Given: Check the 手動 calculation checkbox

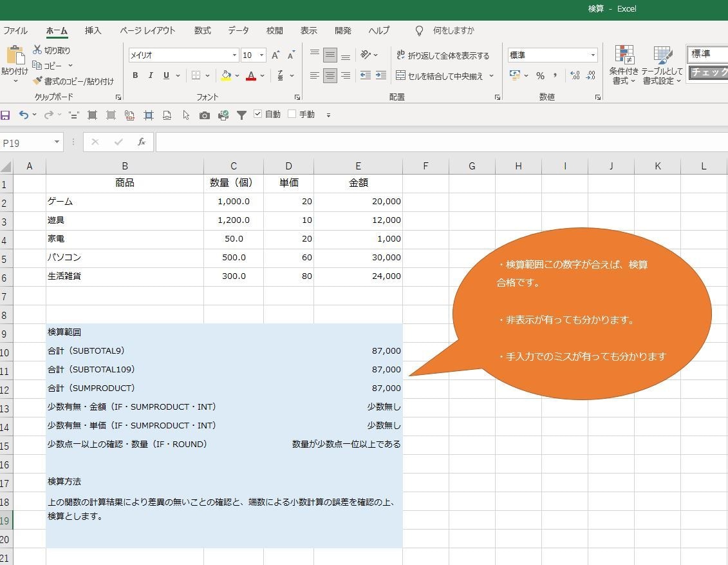Looking at the screenshot, I should [x=292, y=114].
